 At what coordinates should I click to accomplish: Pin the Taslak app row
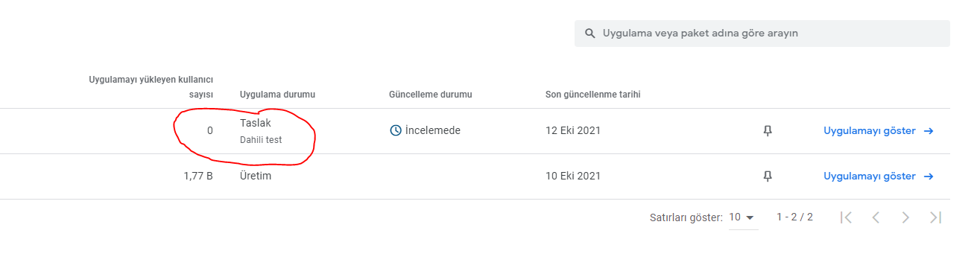click(x=768, y=131)
